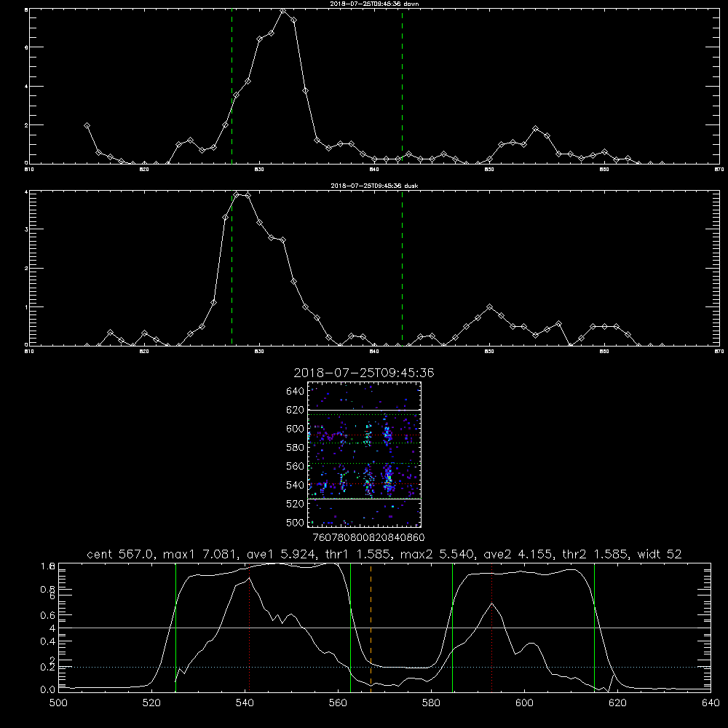
Task: Click the '760780800820840860' x-axis labels under image
Action: coord(369,537)
